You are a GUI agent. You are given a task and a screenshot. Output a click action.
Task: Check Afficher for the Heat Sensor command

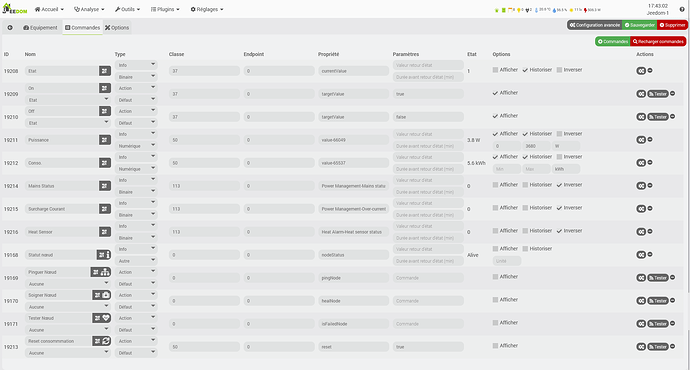[x=495, y=231]
